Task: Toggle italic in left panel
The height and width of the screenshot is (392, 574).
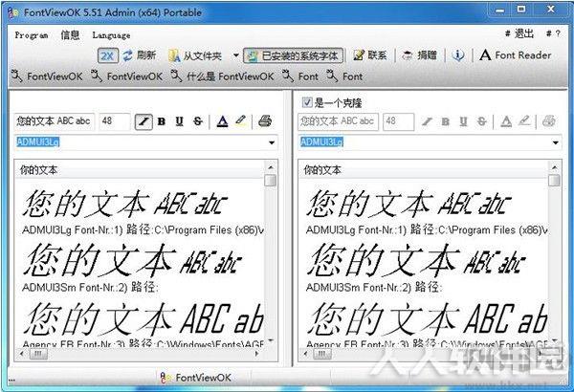Action: coord(143,121)
